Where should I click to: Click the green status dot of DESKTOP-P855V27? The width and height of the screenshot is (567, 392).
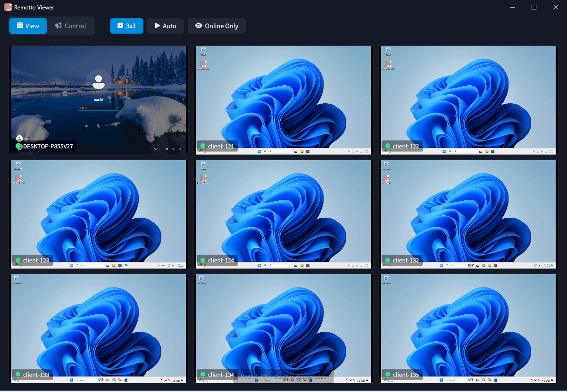18,146
